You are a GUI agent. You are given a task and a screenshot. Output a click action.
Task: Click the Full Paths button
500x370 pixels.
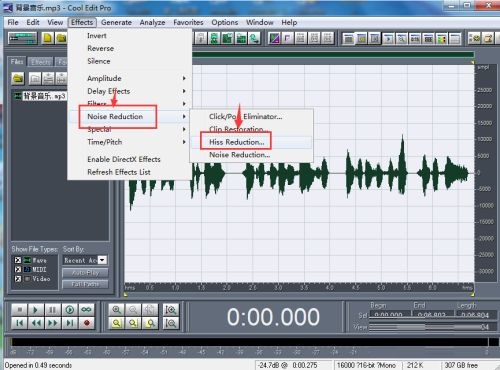pos(85,284)
